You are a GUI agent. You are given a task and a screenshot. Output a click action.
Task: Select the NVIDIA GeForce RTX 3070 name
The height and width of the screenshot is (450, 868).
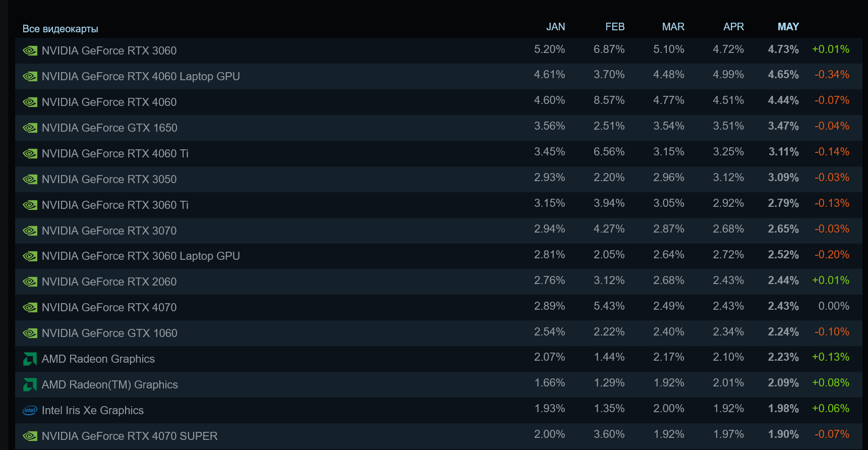click(x=109, y=231)
